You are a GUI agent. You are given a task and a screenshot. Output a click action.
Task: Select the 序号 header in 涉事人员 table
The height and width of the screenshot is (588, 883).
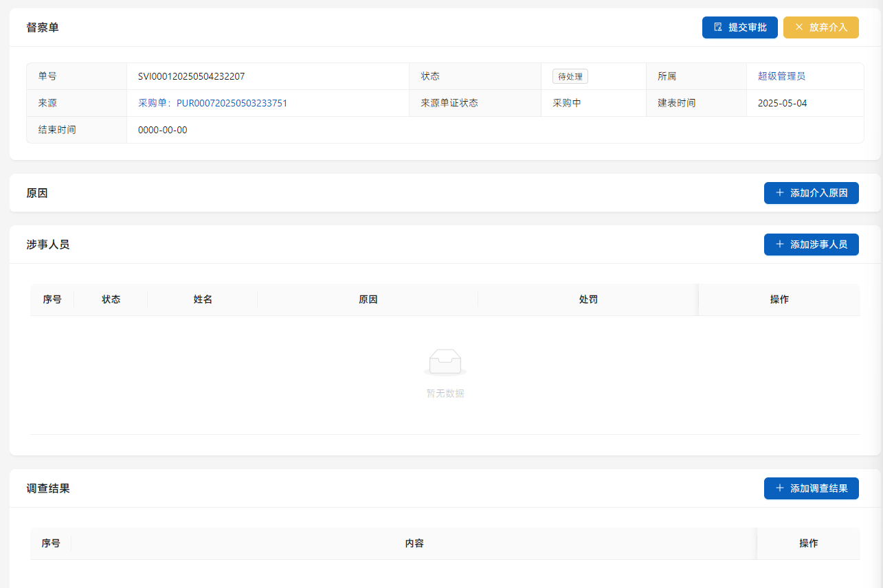52,299
